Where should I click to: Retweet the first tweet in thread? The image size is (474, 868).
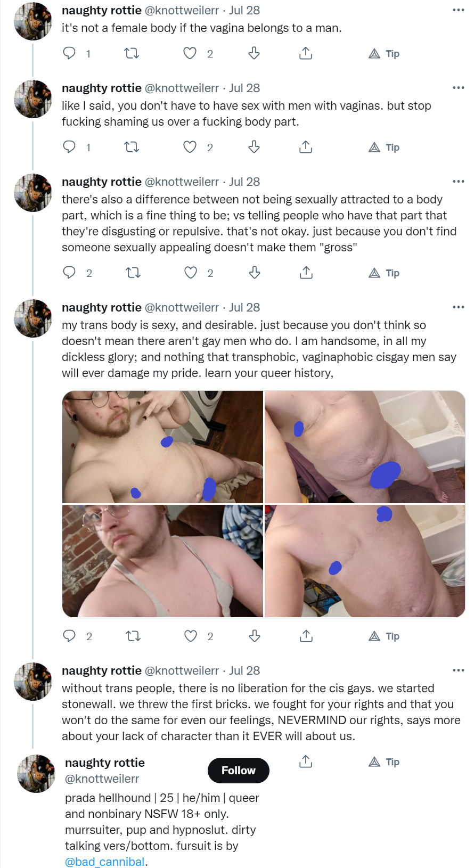(x=132, y=53)
